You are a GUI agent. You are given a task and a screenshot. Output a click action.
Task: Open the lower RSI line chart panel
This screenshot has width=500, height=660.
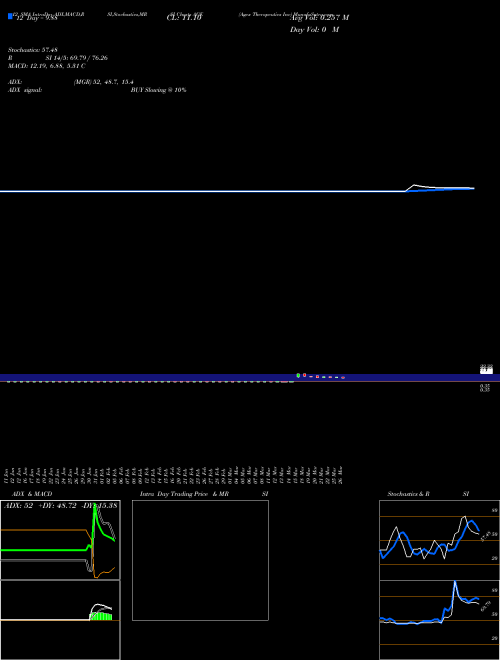coord(439,620)
